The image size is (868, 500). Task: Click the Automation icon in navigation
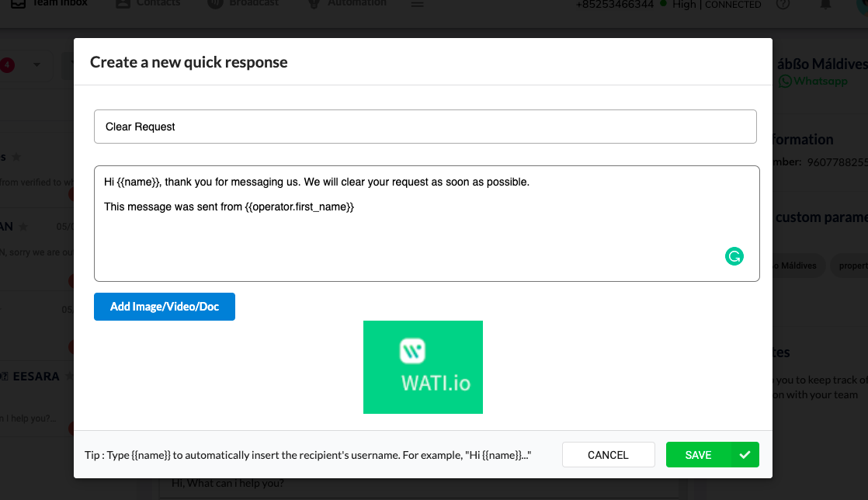[x=314, y=4]
